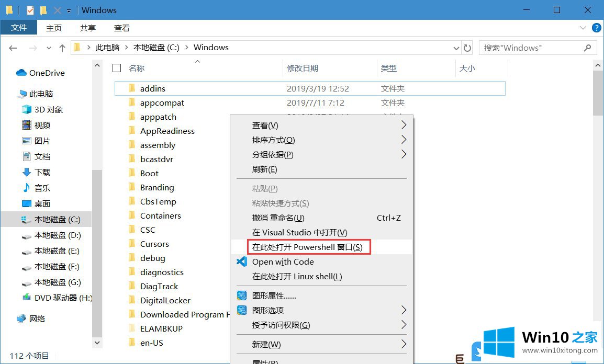
Task: Open the Help question mark icon
Action: (x=596, y=28)
